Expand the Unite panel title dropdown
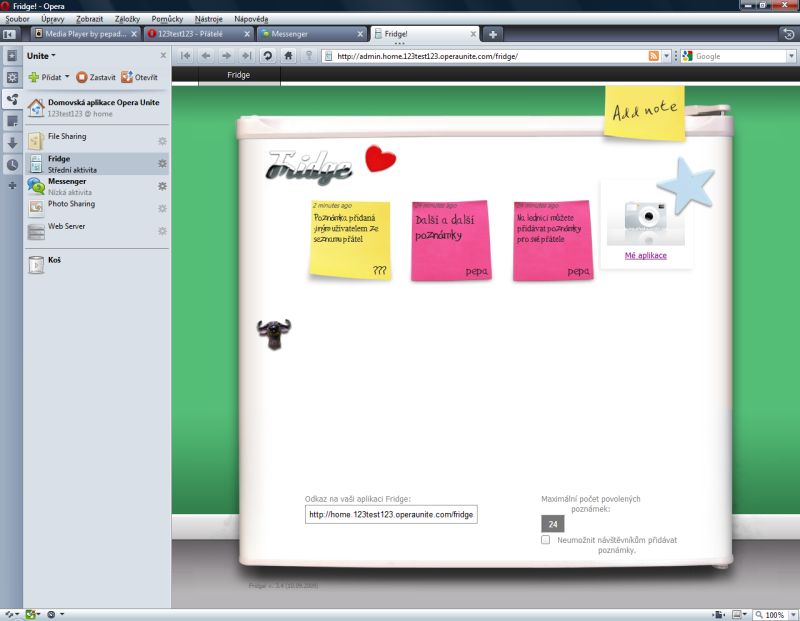This screenshot has height=621, width=800. point(41,56)
